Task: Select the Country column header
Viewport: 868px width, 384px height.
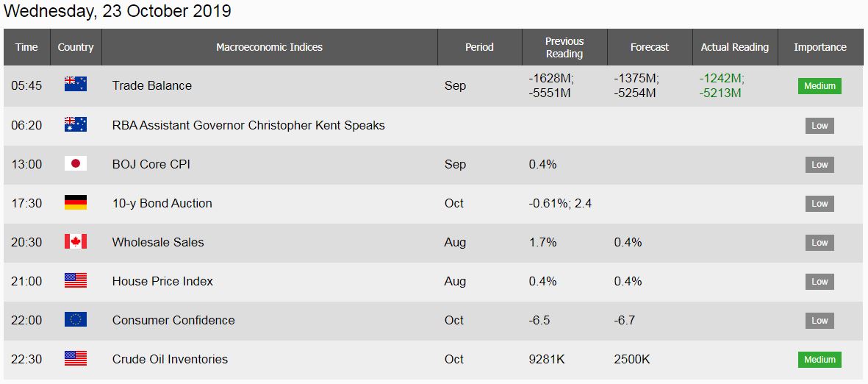Action: coord(76,47)
